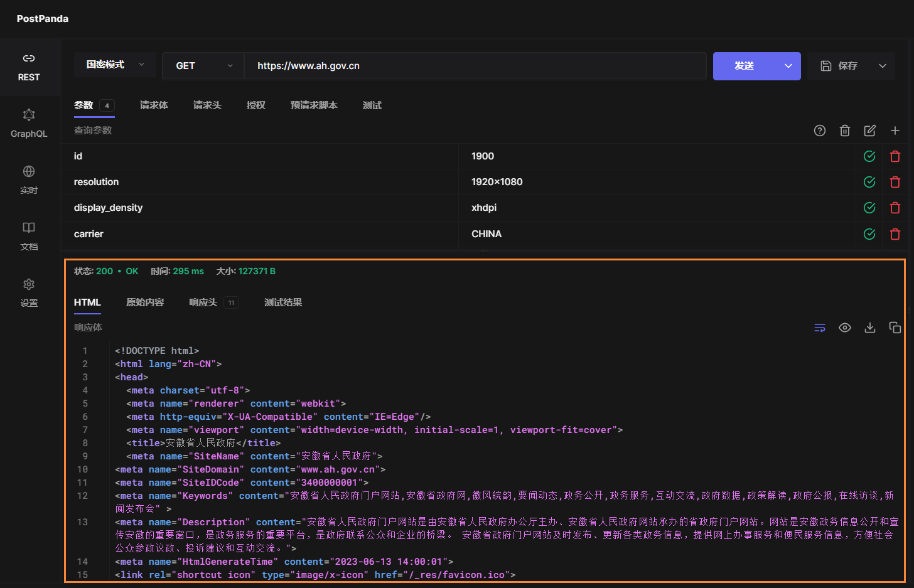Image resolution: width=914 pixels, height=588 pixels.
Task: Copy the response body to clipboard
Action: coord(895,327)
